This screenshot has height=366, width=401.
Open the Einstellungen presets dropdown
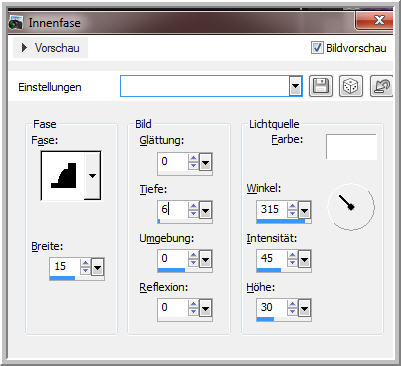click(x=295, y=86)
